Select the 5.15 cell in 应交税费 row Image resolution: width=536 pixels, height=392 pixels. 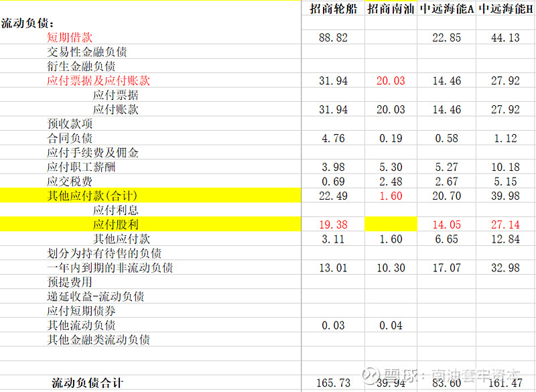tap(506, 181)
